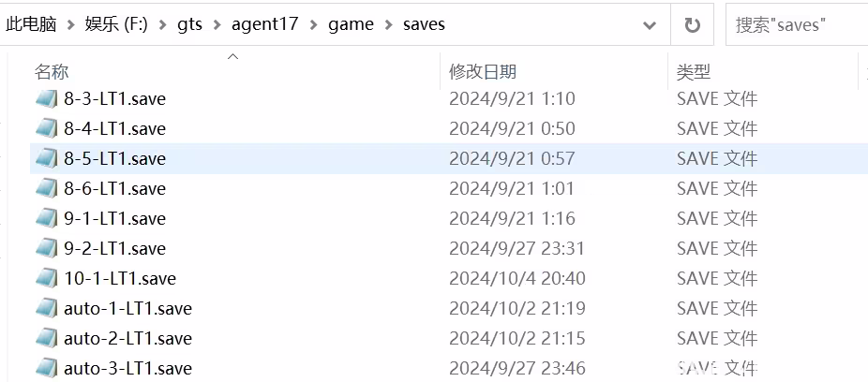The image size is (868, 382).
Task: Navigate to the gts breadcrumb folder
Action: coord(188,24)
